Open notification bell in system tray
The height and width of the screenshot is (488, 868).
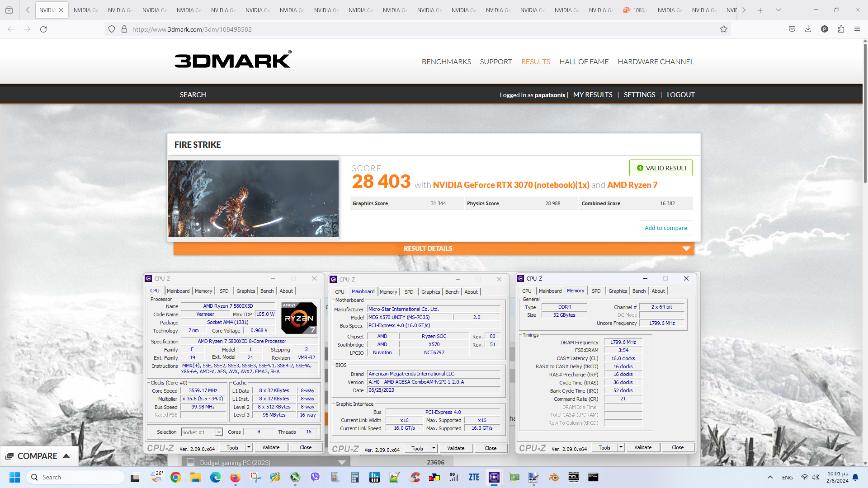[x=855, y=477]
